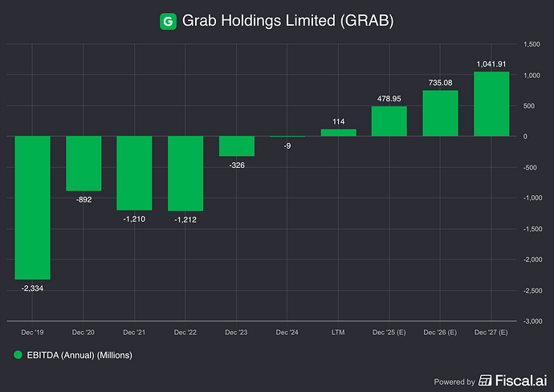Click the green Grab logo icon
The width and height of the screenshot is (554, 392).
[168, 22]
